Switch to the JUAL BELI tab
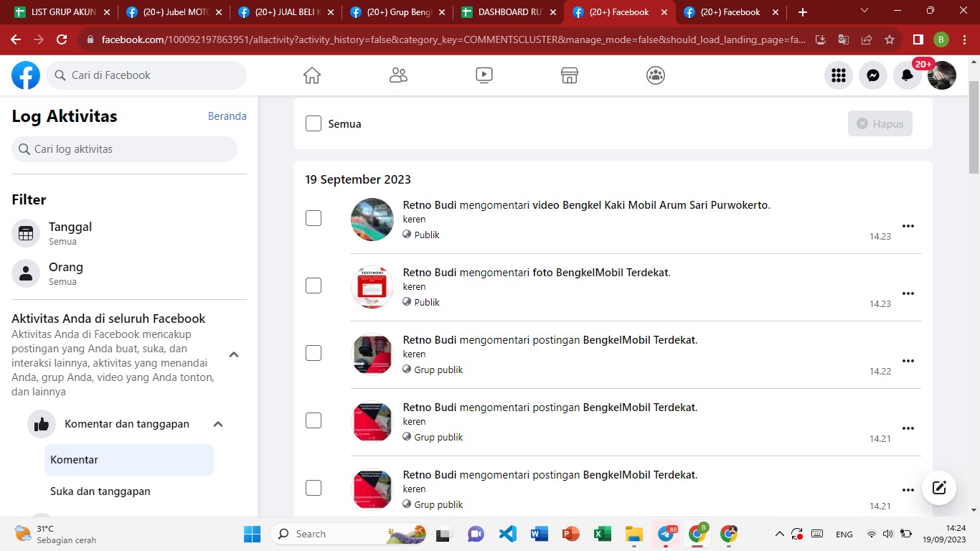The width and height of the screenshot is (980, 551). [x=286, y=12]
